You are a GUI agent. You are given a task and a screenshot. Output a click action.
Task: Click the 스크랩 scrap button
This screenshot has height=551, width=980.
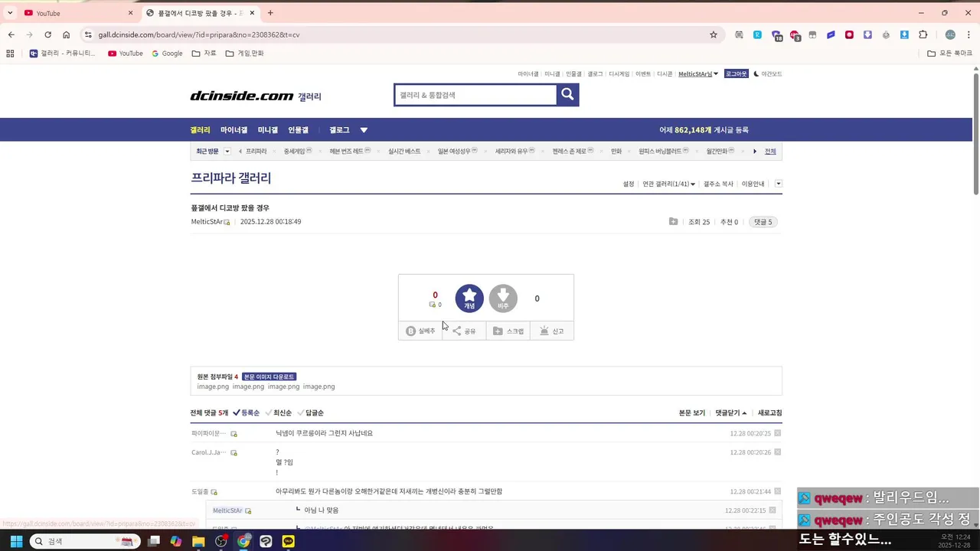[508, 331]
